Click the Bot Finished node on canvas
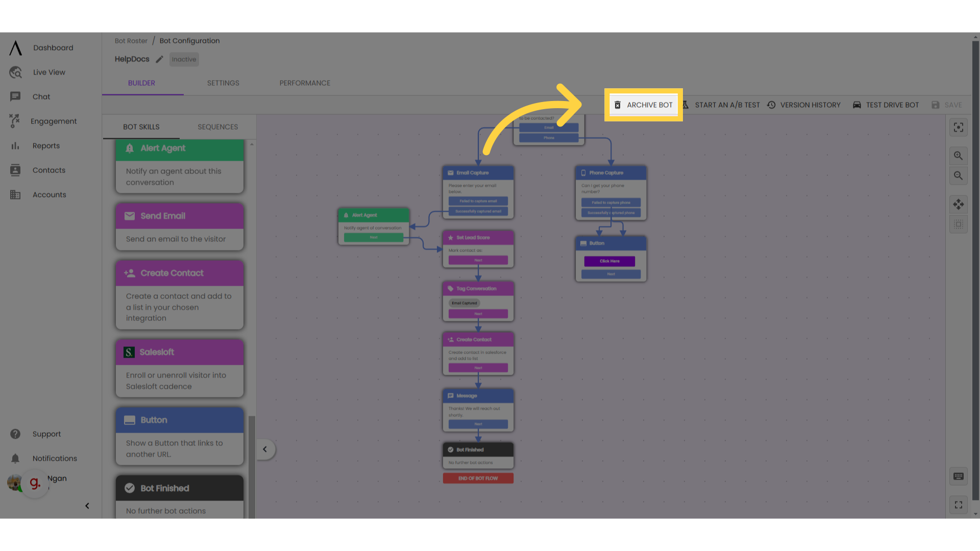The height and width of the screenshot is (551, 980). tap(478, 455)
